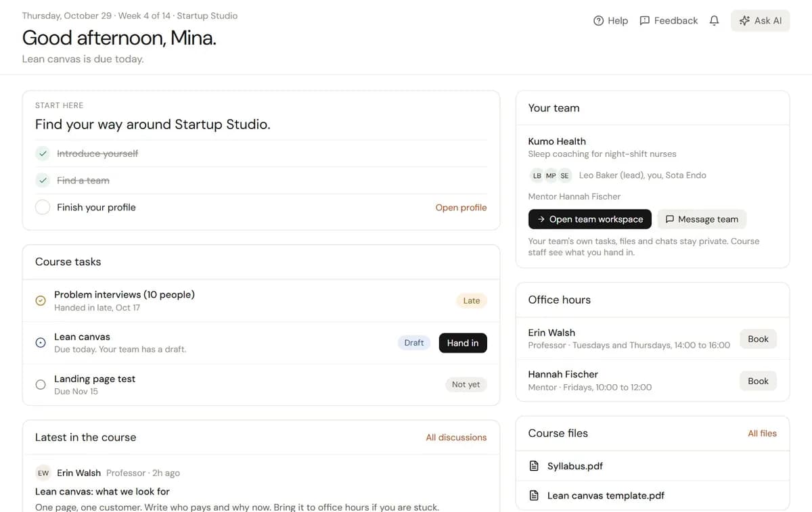This screenshot has height=512, width=812.
Task: Click the notifications bell icon
Action: click(714, 21)
